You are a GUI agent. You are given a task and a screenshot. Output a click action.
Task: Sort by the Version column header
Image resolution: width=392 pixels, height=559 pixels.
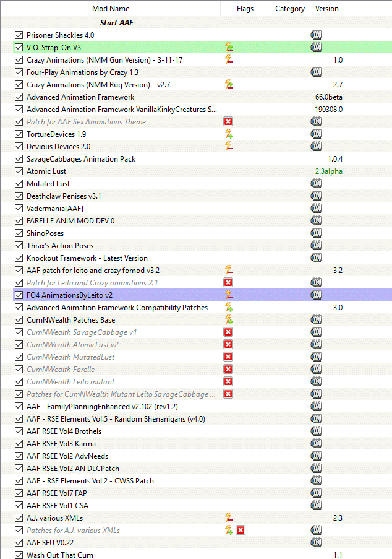point(327,9)
